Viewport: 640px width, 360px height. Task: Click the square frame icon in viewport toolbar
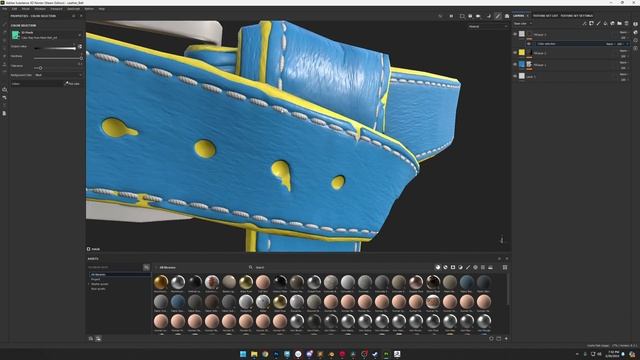point(462,16)
